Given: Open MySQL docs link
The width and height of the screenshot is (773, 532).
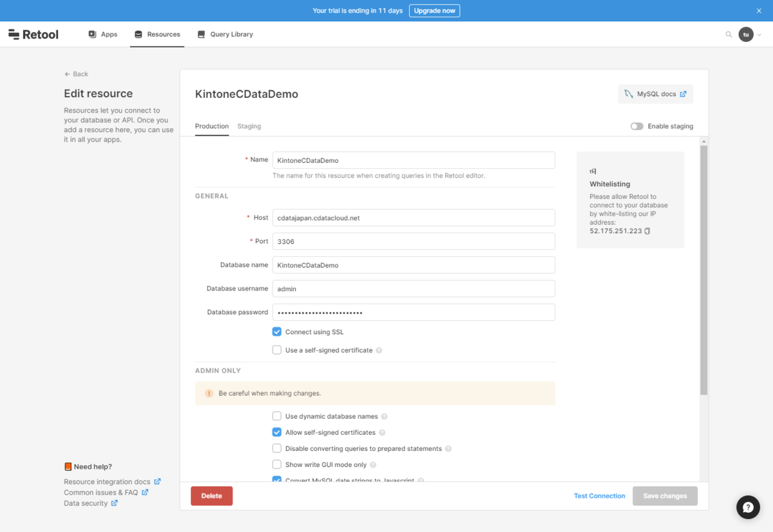Looking at the screenshot, I should coord(656,94).
